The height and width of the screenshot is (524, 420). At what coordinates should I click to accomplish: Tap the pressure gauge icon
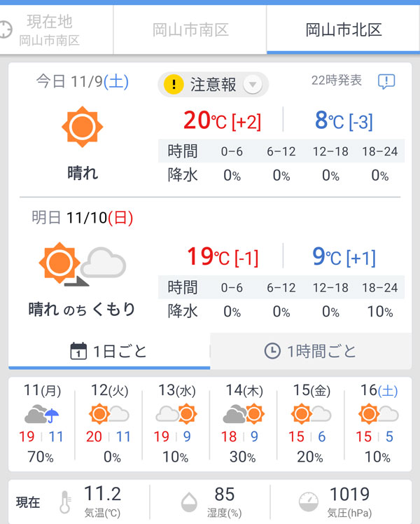(x=309, y=501)
